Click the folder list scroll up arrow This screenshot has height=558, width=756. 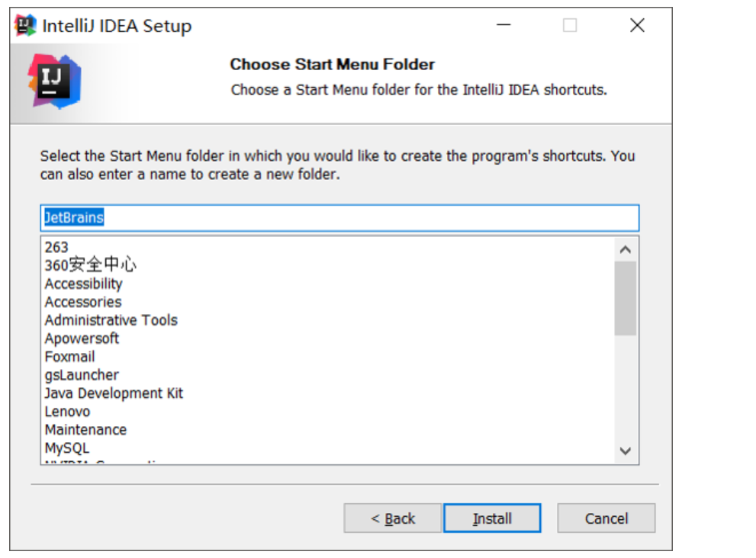point(626,249)
